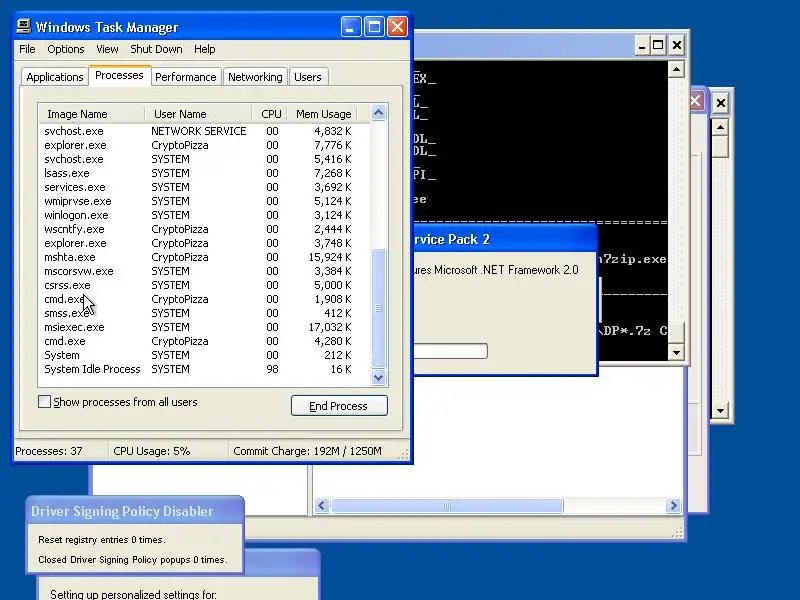Click the command prompt scroll up arrow
Image resolution: width=800 pixels, height=600 pixels.
[x=677, y=69]
